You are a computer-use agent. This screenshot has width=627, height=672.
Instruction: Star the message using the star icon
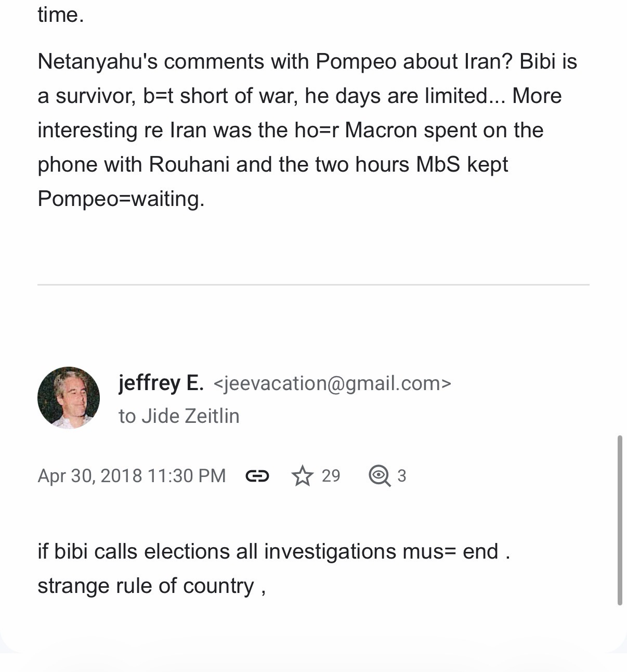[302, 476]
